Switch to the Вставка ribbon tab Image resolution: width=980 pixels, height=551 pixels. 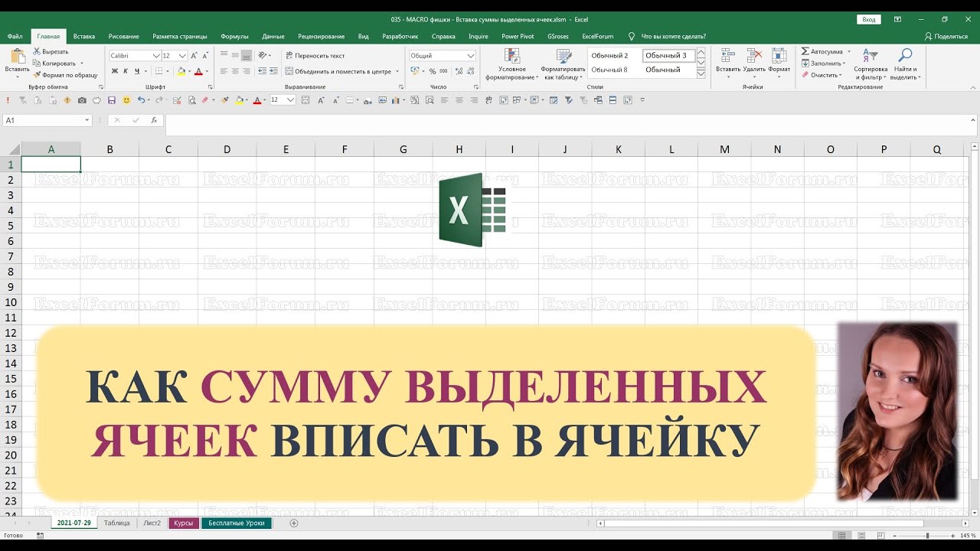click(84, 36)
